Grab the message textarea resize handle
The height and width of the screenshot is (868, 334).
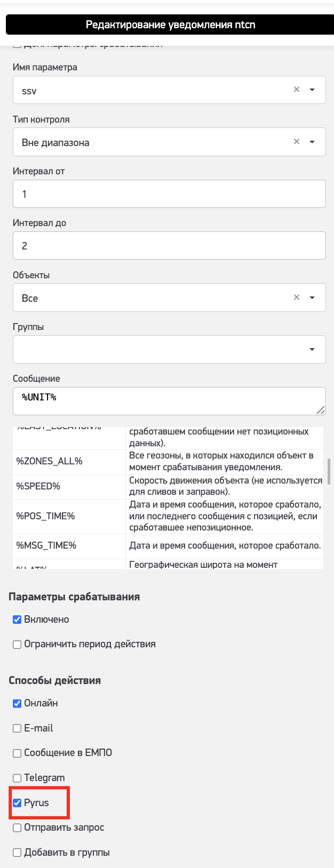(320, 410)
